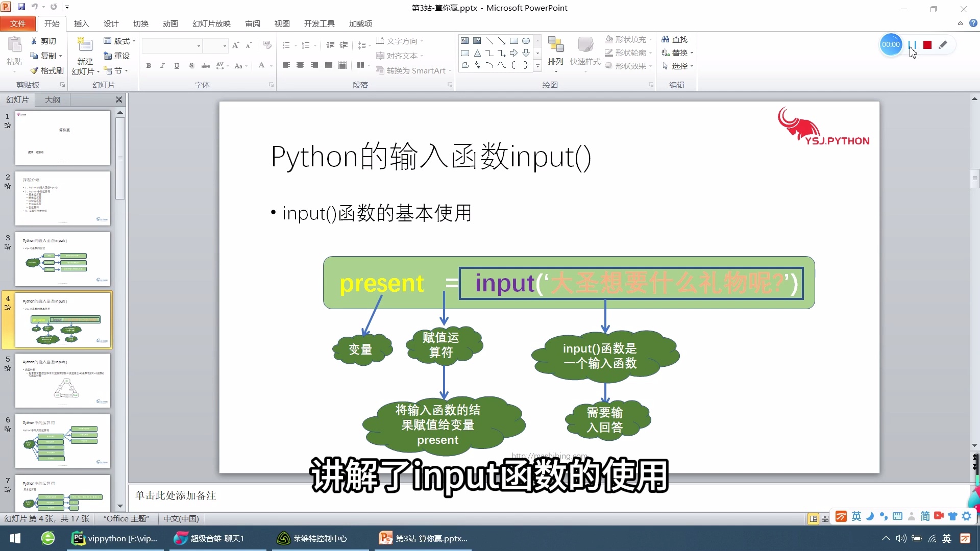This screenshot has width=980, height=551.
Task: Toggle italic text formatting
Action: 162,65
